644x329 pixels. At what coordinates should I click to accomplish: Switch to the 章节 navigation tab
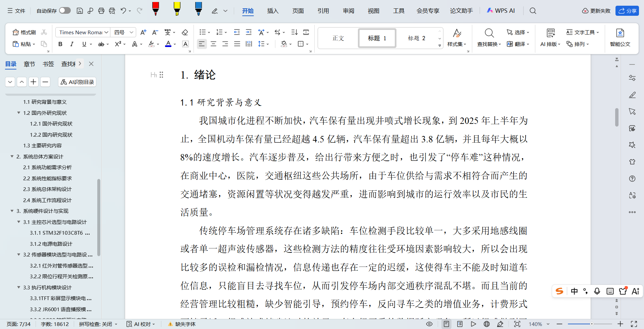pyautogui.click(x=30, y=64)
